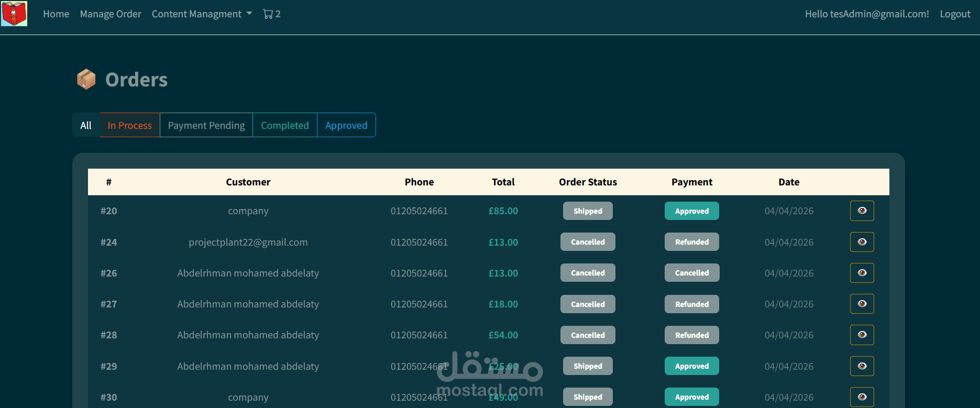Click Shipped status badge of order #30
Screen dimensions: 980x408
(588, 397)
